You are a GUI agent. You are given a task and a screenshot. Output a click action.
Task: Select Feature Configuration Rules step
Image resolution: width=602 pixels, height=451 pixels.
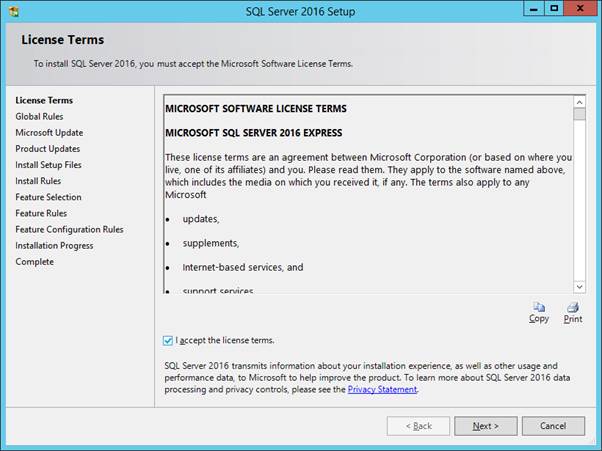click(69, 230)
